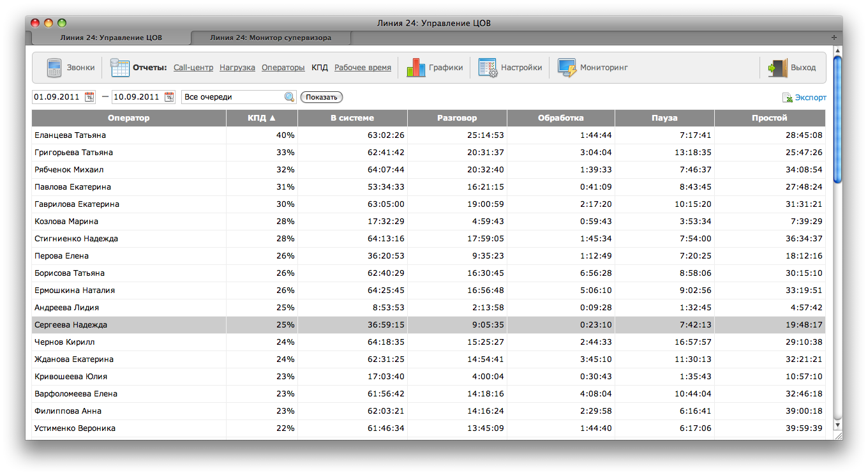This screenshot has width=868, height=475.
Task: Select the Управление ЦОВ tab
Action: pos(111,38)
